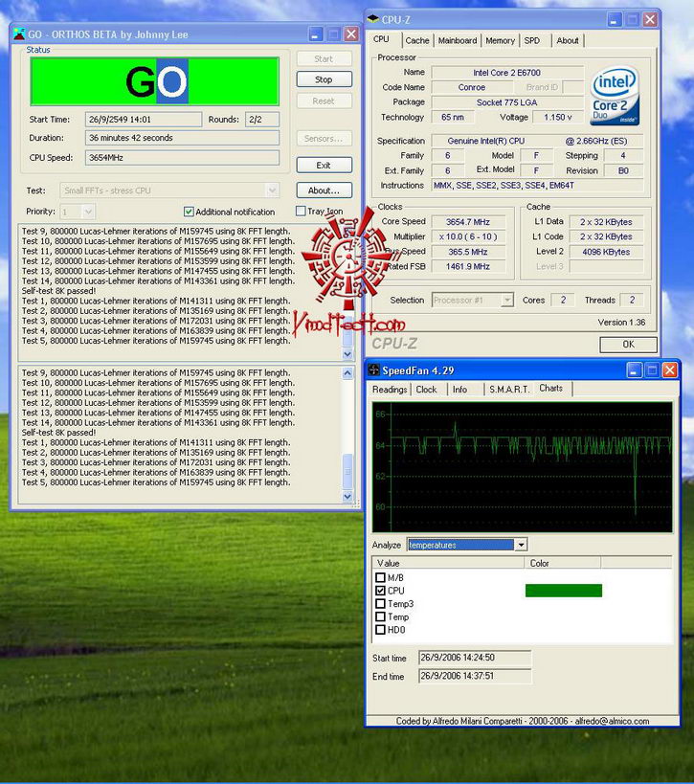
Task: Uncheck the CPU temperature checkbox
Action: point(380,591)
